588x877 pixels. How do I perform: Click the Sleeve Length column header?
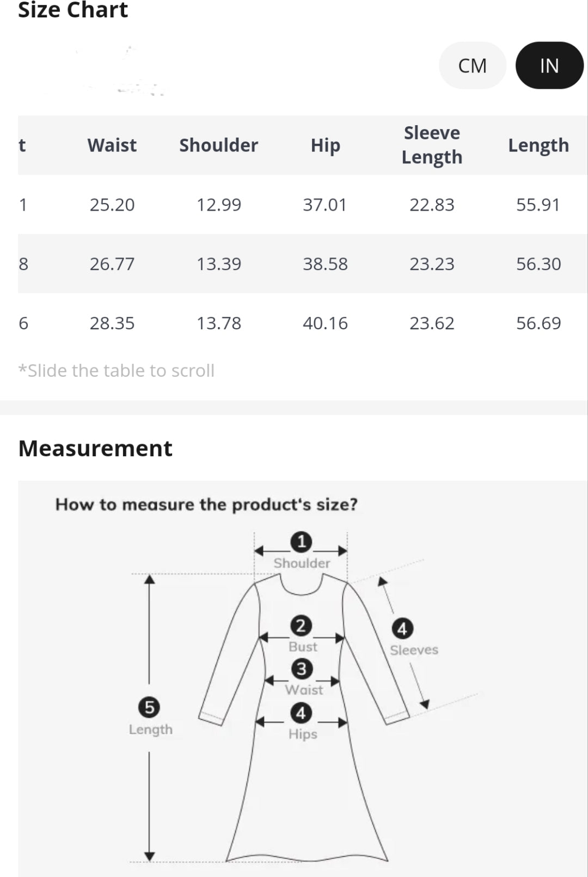pos(432,145)
